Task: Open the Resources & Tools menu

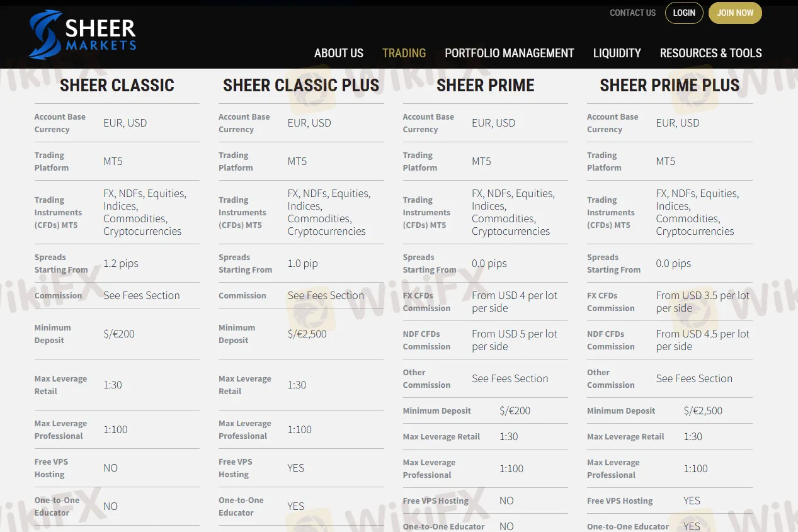Action: pos(711,53)
